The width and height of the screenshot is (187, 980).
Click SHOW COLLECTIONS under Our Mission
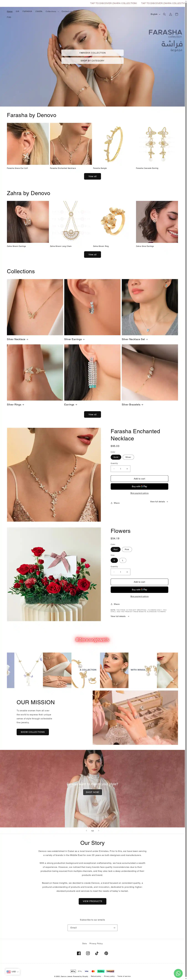click(33, 732)
